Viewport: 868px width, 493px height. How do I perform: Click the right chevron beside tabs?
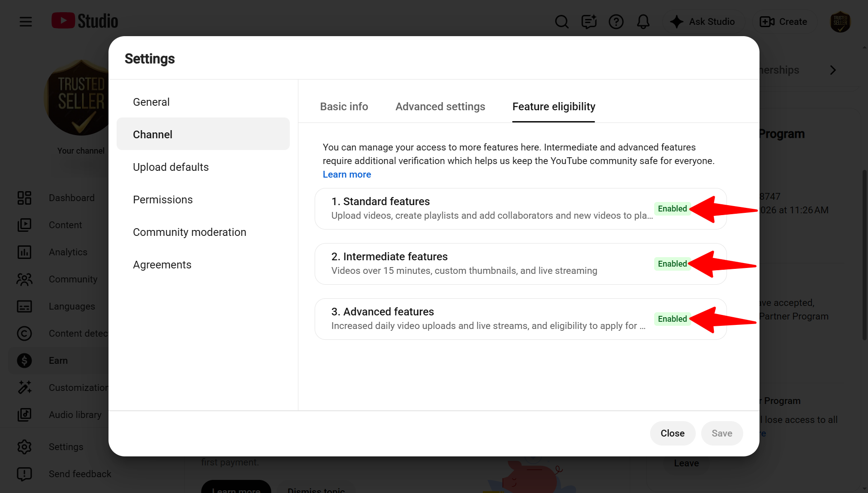click(x=833, y=70)
